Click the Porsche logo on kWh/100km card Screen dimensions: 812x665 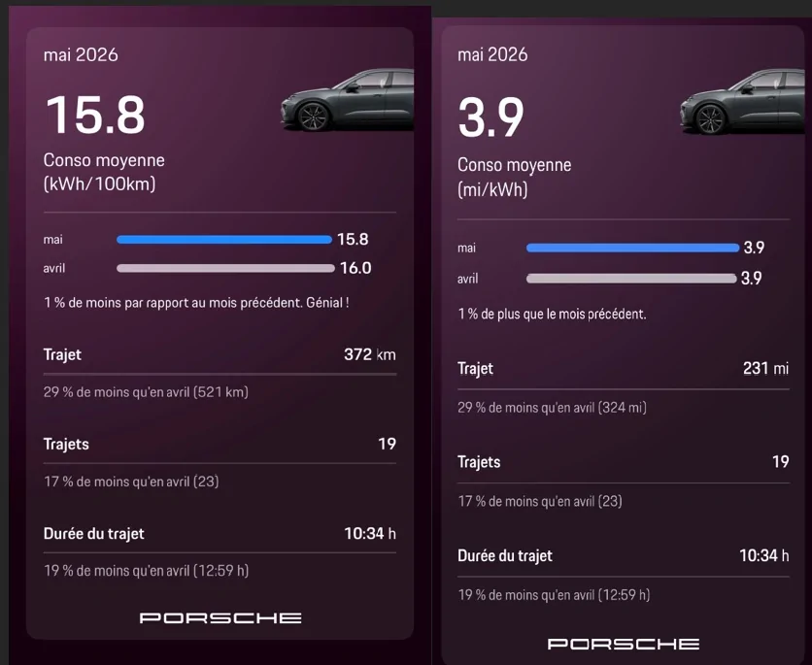pos(220,617)
